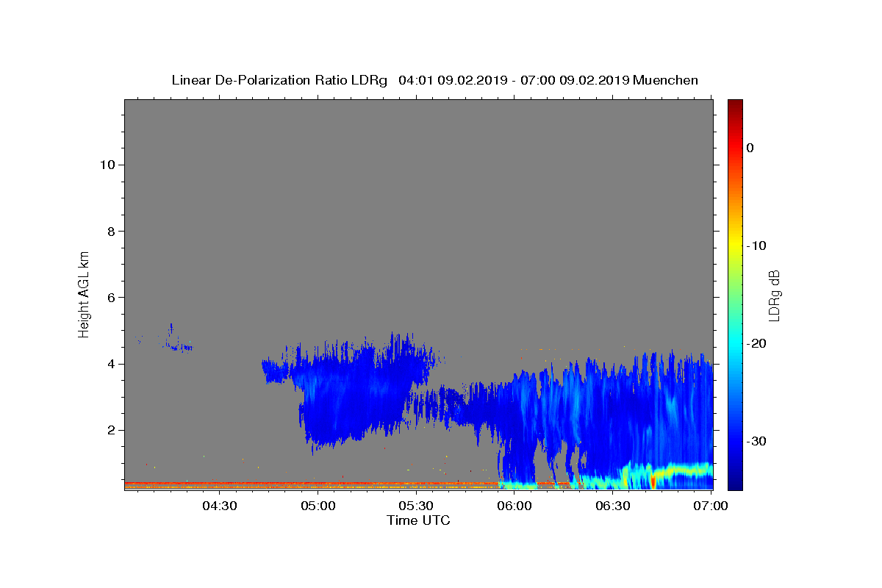
Task: Click the 07:00 time tick label
Action: (711, 506)
